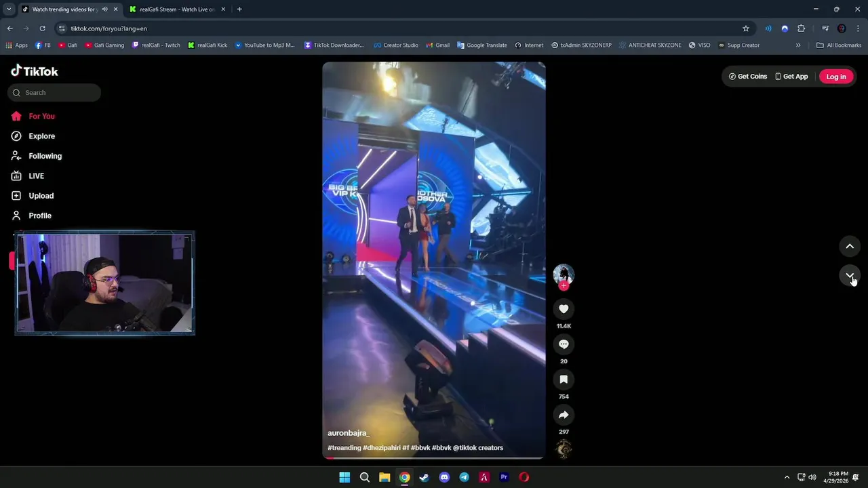Click the Get App button
The width and height of the screenshot is (868, 488).
tap(791, 77)
